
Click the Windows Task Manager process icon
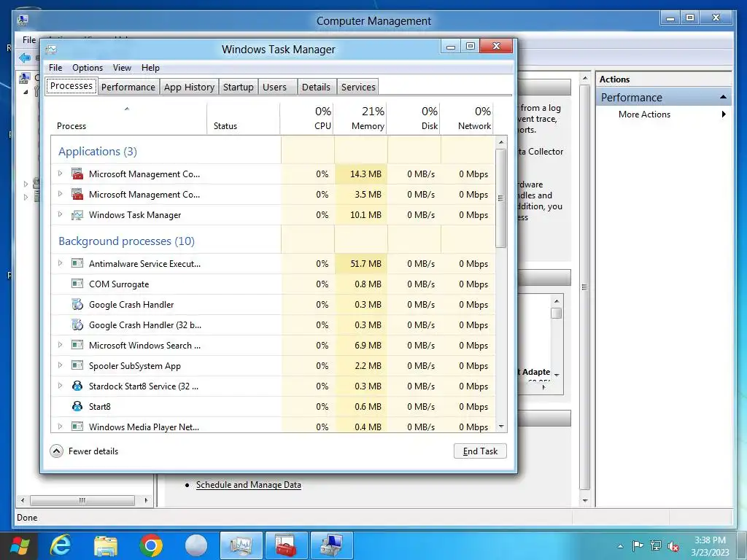pyautogui.click(x=77, y=215)
